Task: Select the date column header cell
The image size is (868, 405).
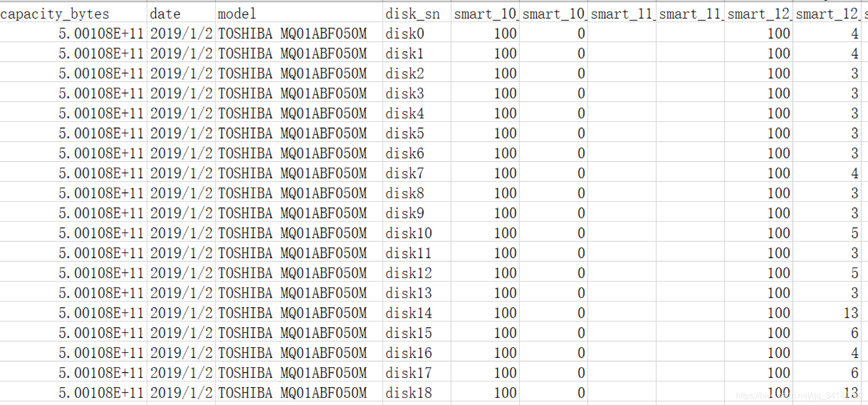Action: point(181,13)
